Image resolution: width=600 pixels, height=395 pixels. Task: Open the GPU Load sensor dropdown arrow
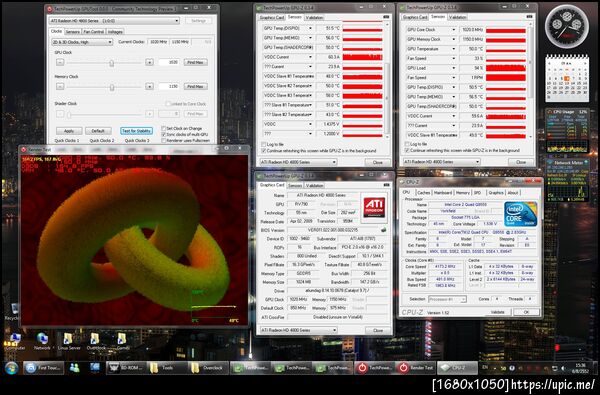click(454, 68)
